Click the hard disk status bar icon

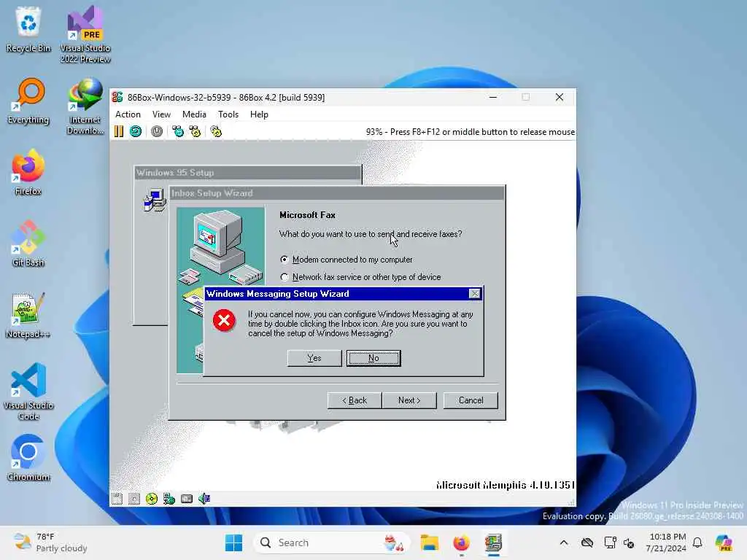click(x=187, y=499)
